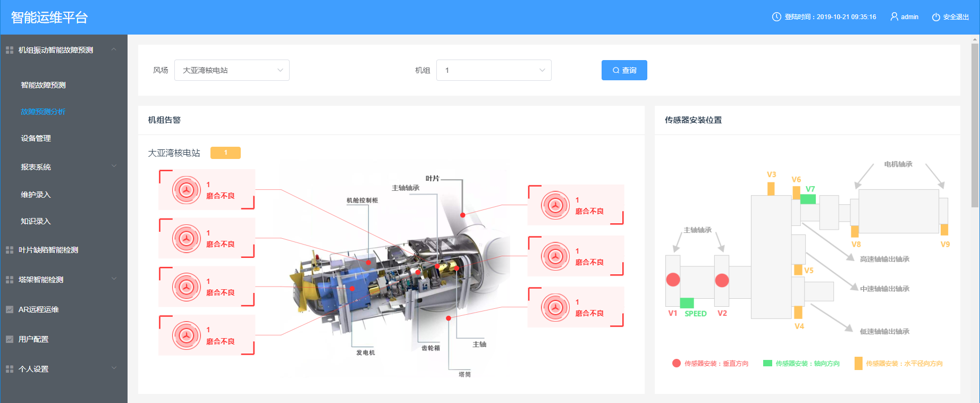Click the 高速轴输出轴承 label

tap(885, 259)
